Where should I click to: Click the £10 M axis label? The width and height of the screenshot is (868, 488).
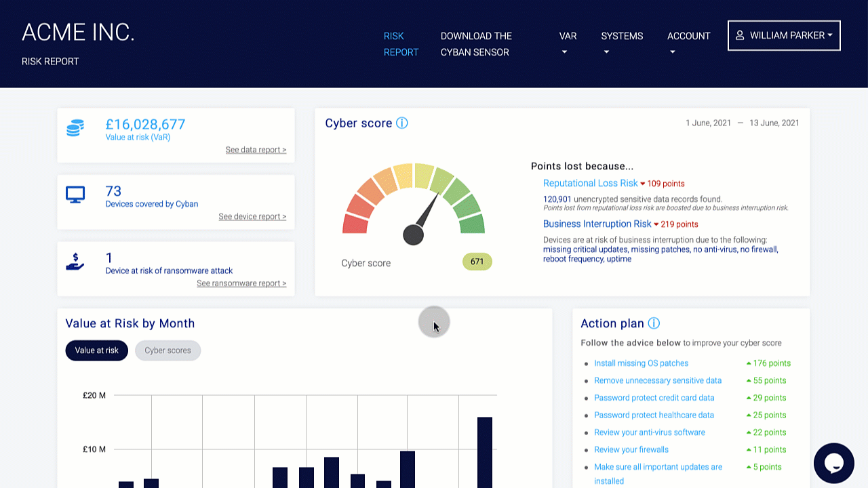[94, 449]
